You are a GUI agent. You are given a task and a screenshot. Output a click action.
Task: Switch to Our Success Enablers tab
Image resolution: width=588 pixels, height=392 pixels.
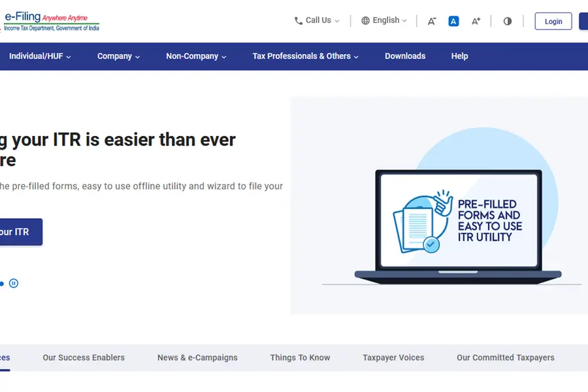point(84,358)
